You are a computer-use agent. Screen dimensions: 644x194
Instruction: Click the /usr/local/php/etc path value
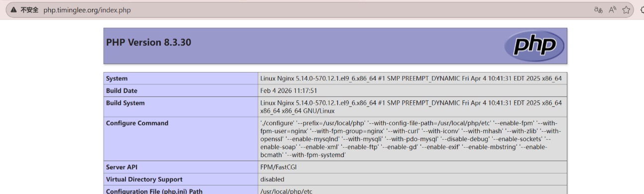[286, 191]
